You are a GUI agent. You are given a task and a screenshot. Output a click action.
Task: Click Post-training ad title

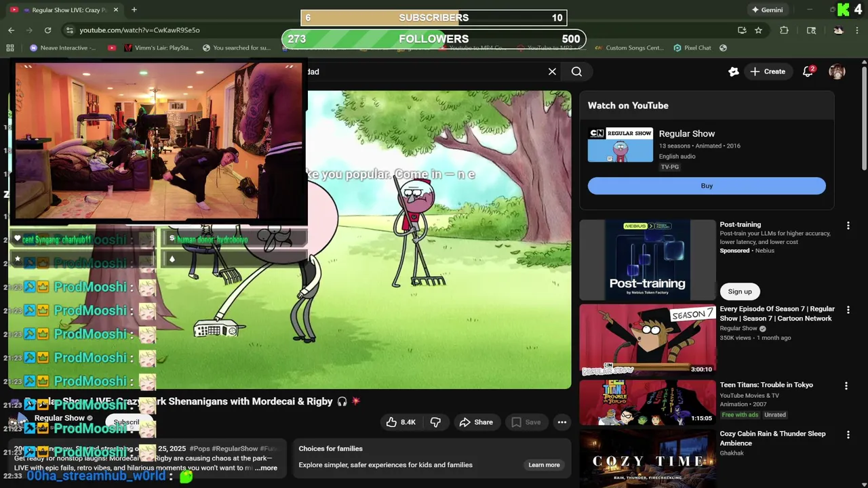pos(740,224)
